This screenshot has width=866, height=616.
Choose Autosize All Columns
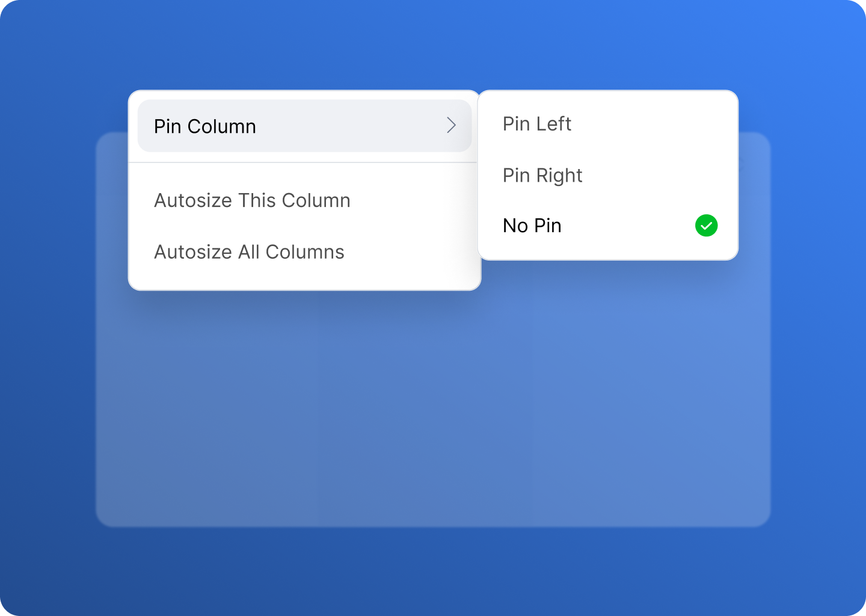[x=304, y=251]
